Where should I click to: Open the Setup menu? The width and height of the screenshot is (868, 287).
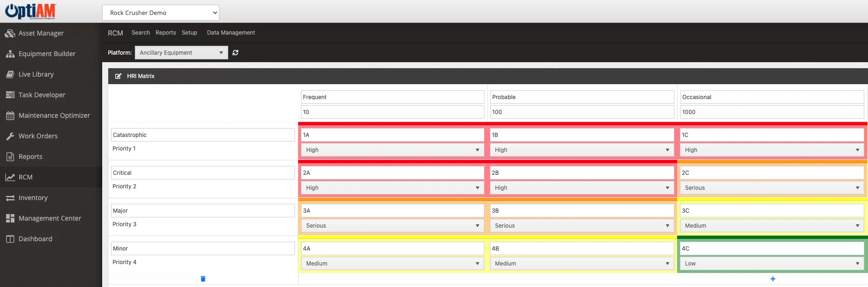[189, 33]
